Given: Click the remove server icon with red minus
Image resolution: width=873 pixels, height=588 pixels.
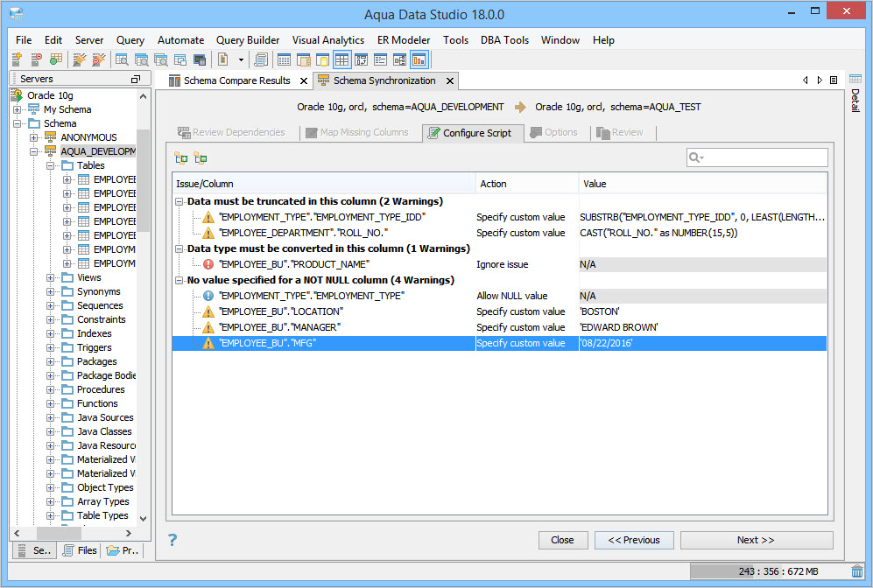Looking at the screenshot, I should click(x=37, y=59).
